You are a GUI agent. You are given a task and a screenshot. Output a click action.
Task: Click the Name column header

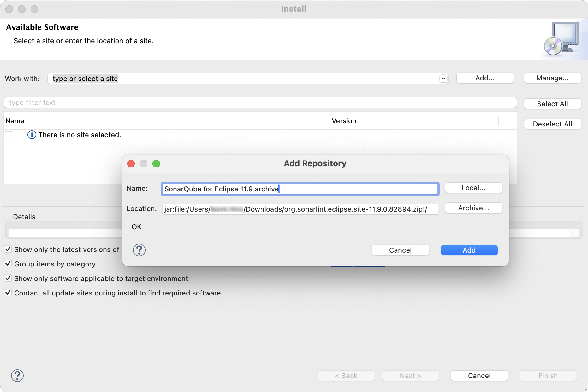[x=167, y=121]
